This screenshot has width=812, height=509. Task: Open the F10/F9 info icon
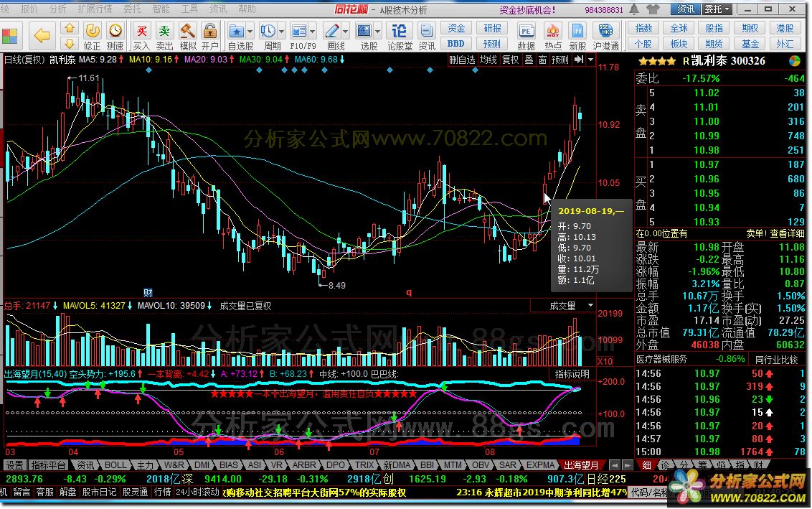point(299,31)
